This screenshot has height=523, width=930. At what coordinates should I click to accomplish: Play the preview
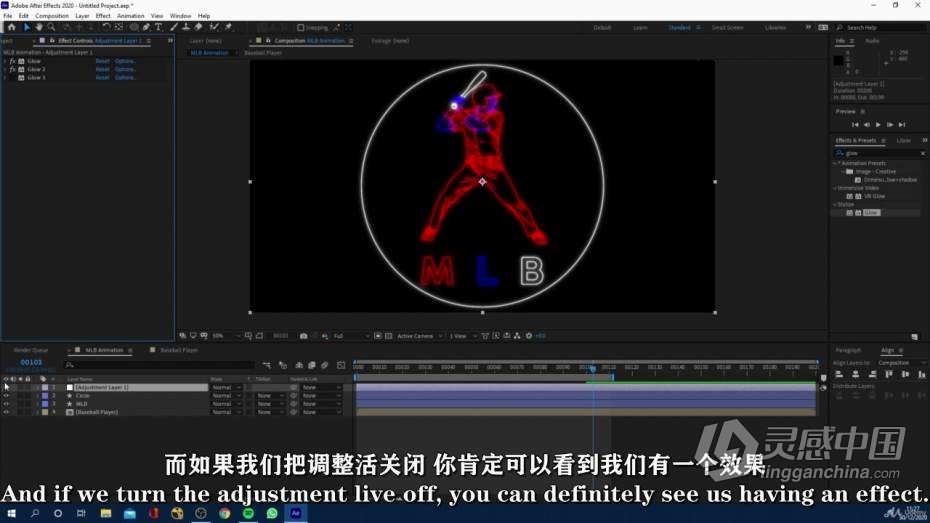pyautogui.click(x=878, y=125)
